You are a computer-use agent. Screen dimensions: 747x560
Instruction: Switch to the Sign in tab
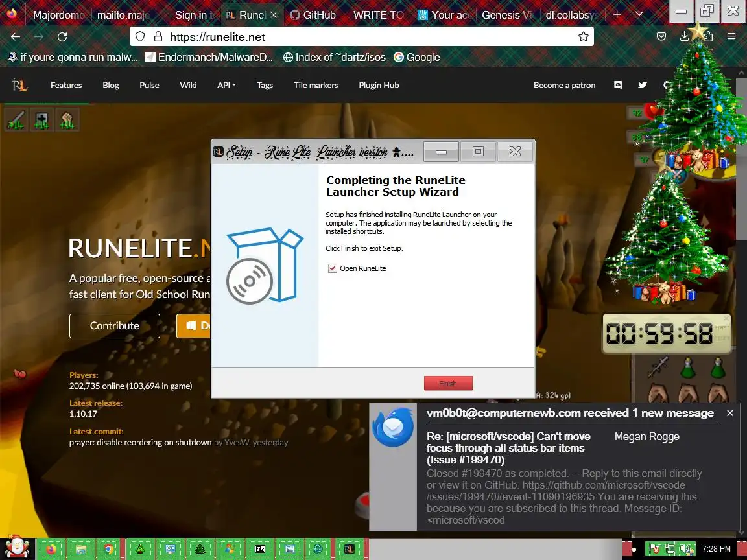click(191, 15)
